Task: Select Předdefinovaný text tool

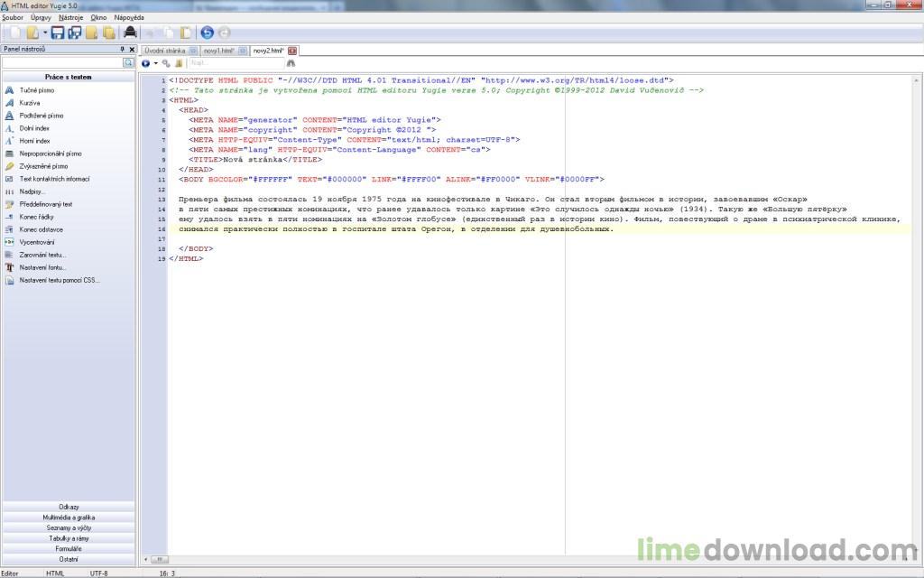Action: 45,204
